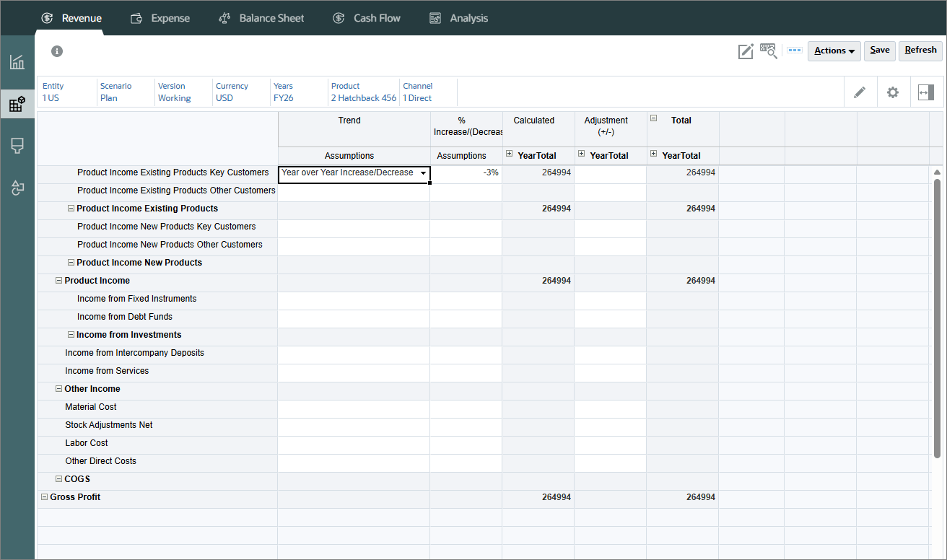
Task: Click the vertical scrollbar thumb of grid
Action: point(937,318)
